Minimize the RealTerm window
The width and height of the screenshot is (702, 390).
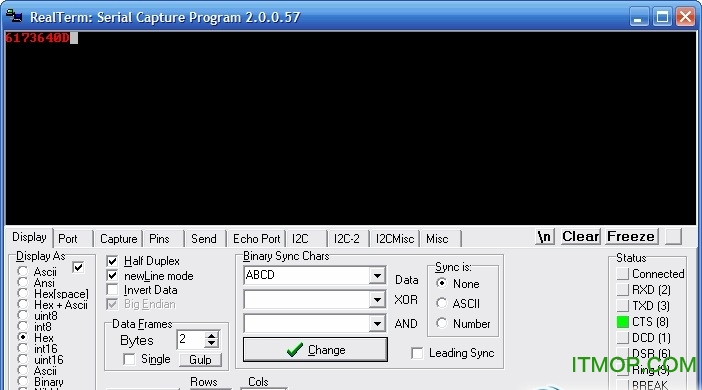click(639, 17)
